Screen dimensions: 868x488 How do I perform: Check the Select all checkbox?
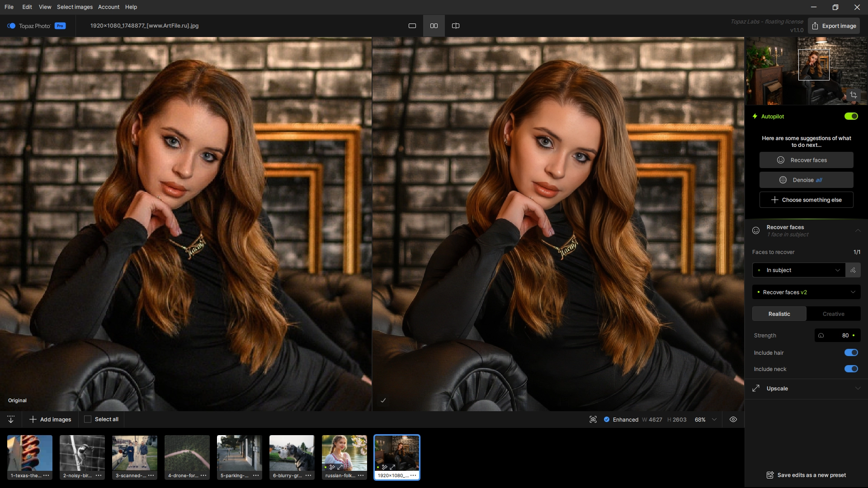88,419
